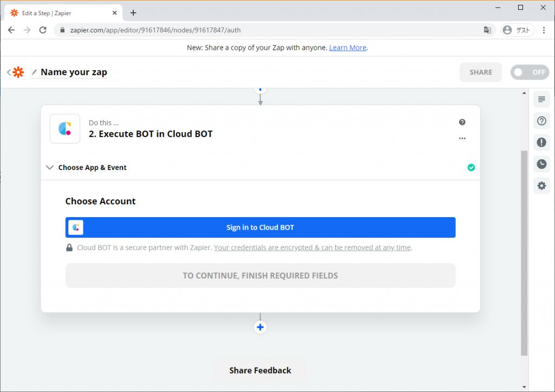Click the Zapier logo in the header
555x392 pixels.
pyautogui.click(x=18, y=72)
